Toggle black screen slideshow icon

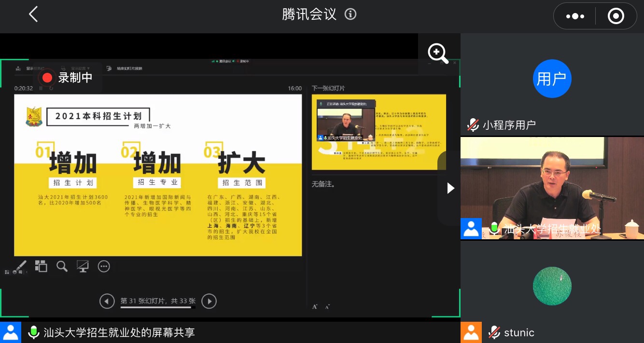tap(83, 266)
